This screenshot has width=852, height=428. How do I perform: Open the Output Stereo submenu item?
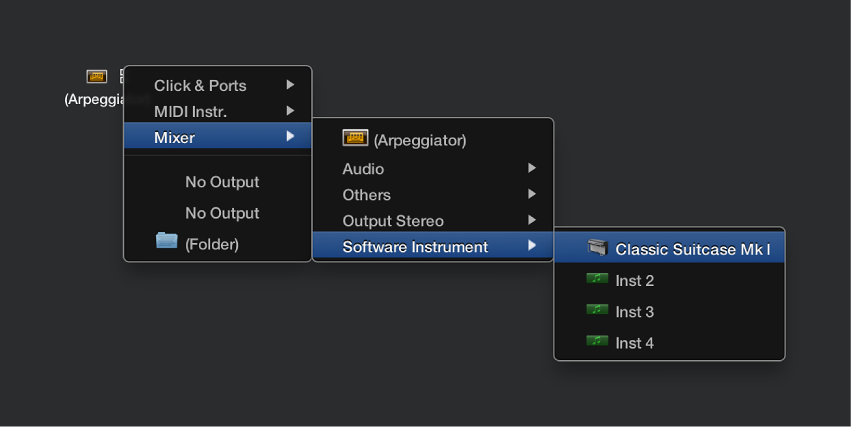tap(433, 221)
